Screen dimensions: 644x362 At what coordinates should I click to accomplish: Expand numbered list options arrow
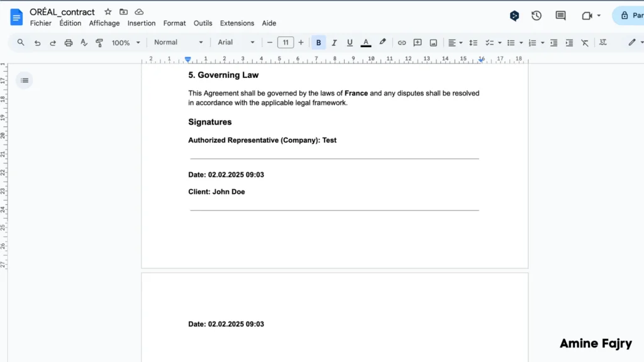543,43
